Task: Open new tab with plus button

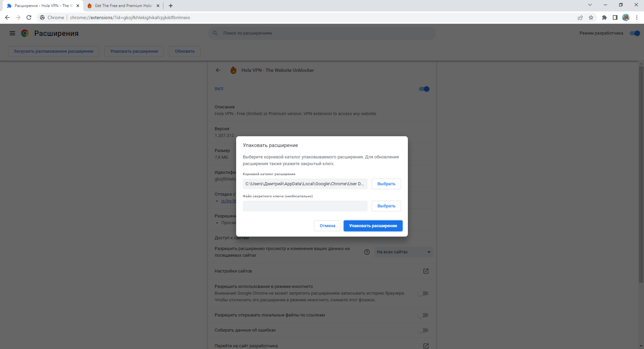Action: coord(171,6)
